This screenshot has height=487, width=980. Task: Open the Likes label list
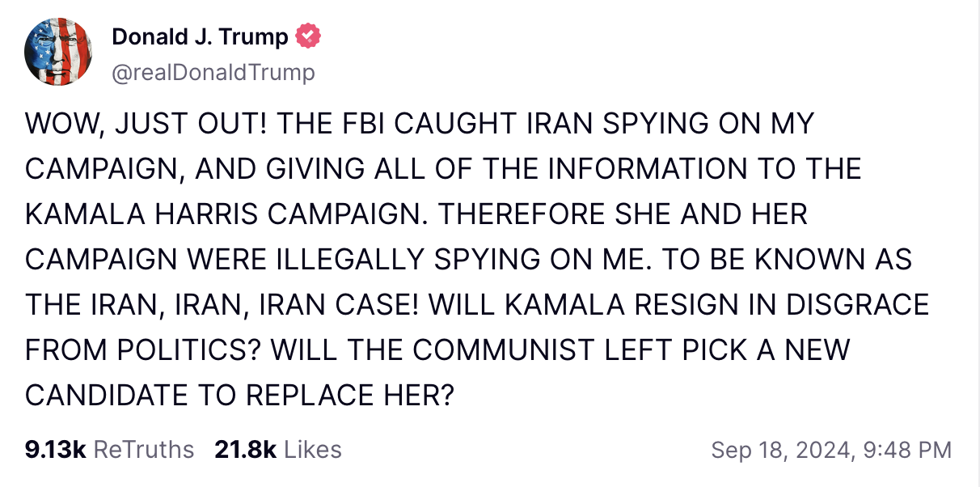[x=313, y=450]
